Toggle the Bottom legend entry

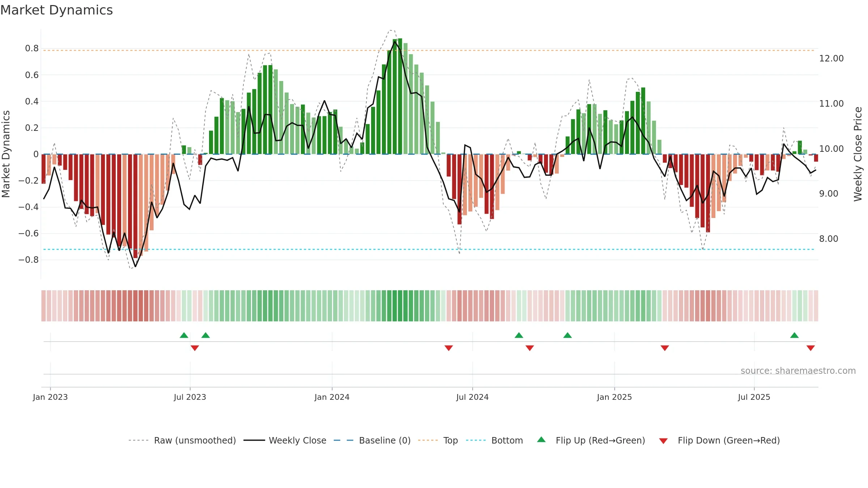click(494, 440)
